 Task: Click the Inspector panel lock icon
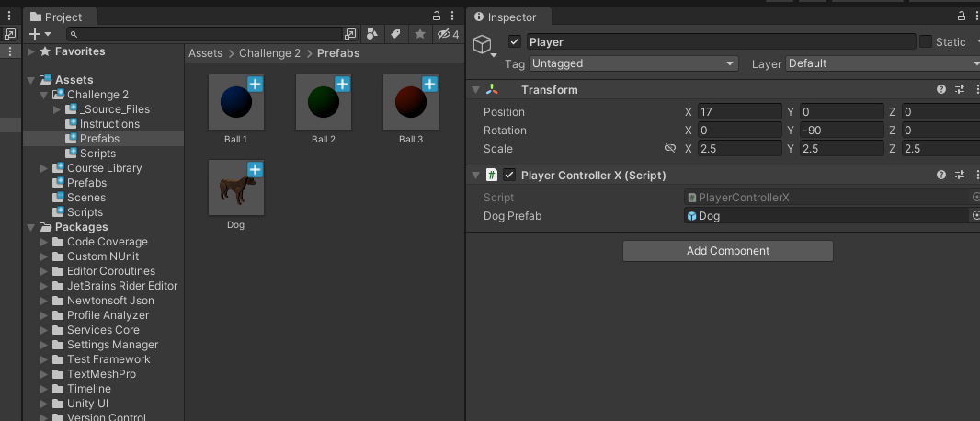962,17
